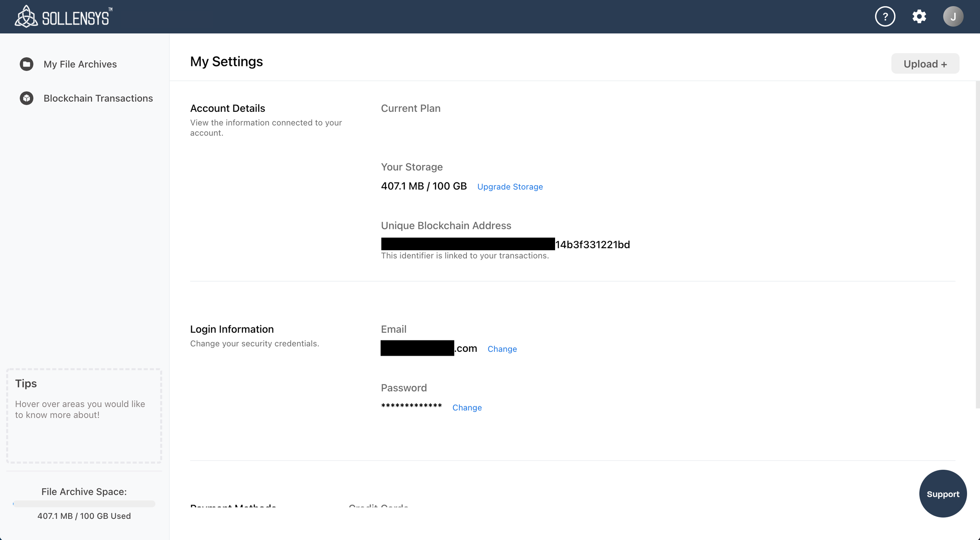Open the settings gear icon
The image size is (980, 540).
coord(919,16)
